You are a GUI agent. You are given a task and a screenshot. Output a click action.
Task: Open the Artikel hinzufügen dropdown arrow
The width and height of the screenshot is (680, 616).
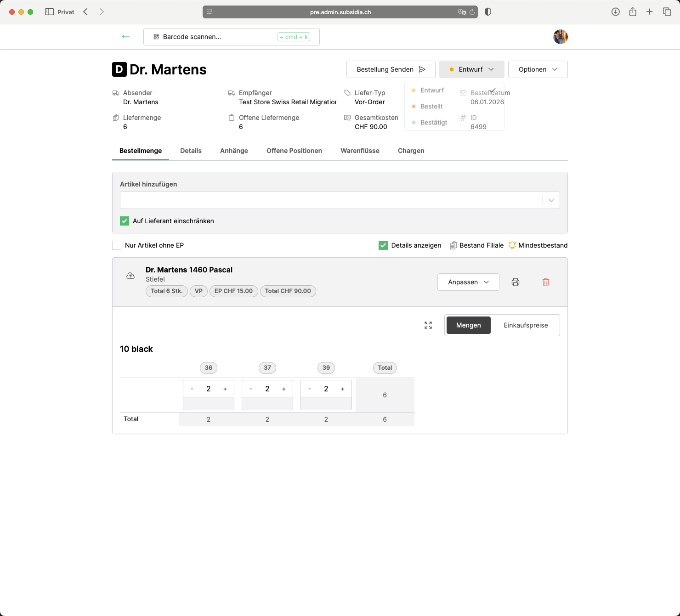coord(551,200)
